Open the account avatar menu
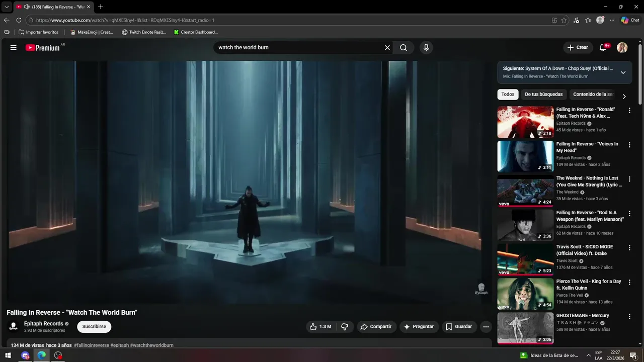This screenshot has width=644, height=362. coord(622,47)
